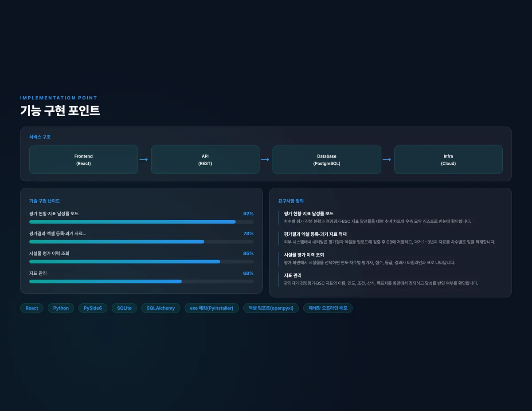Click the 기능 구현 포인트 main title
Viewport: 532px width, 411px height.
[x=60, y=111]
